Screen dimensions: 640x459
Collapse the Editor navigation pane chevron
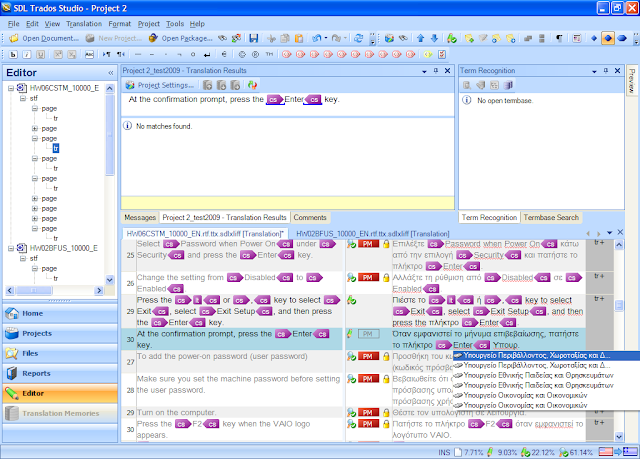pos(111,73)
